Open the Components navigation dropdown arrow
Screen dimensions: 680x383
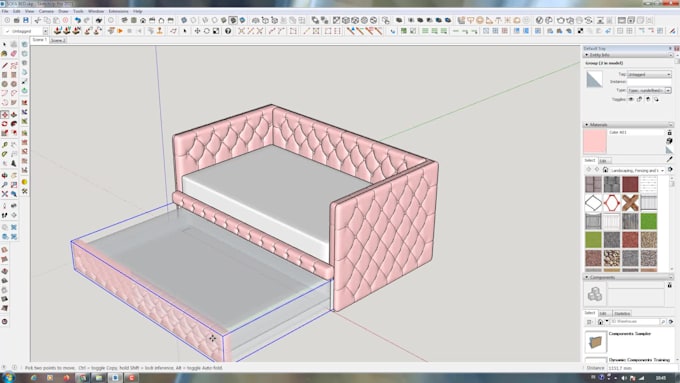click(607, 321)
